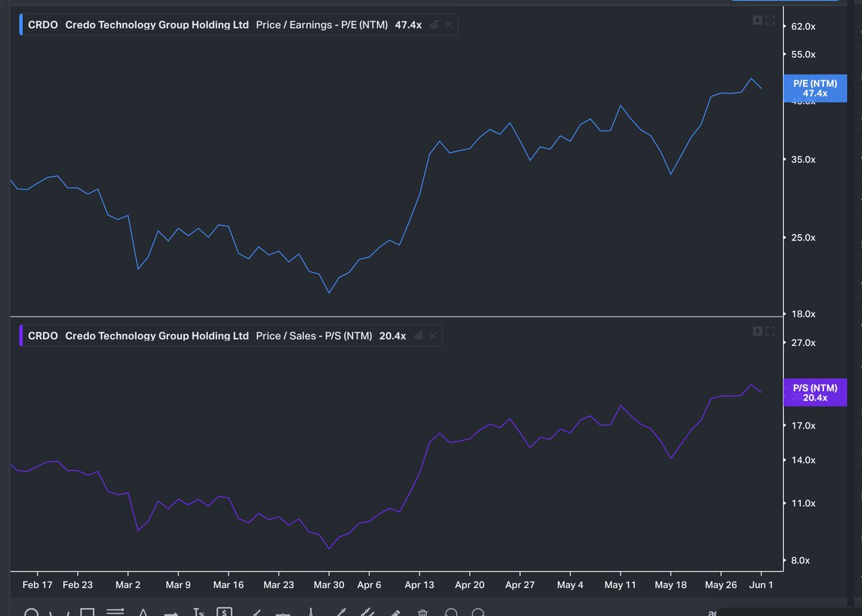This screenshot has width=862, height=616.
Task: Click the CRDO ticker in P/S legend
Action: point(43,335)
